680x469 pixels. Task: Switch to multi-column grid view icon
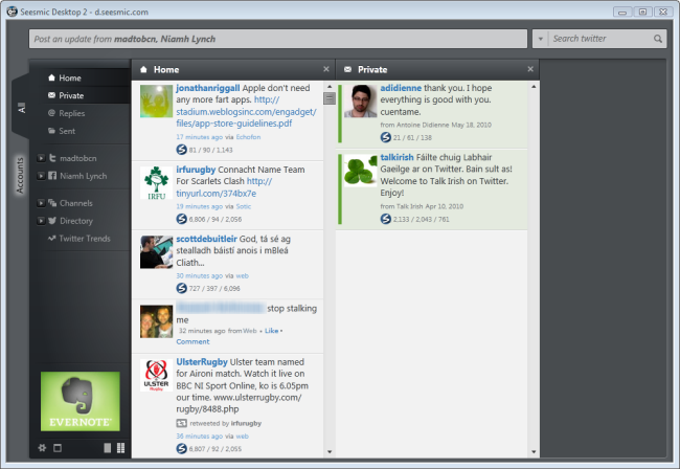click(121, 448)
